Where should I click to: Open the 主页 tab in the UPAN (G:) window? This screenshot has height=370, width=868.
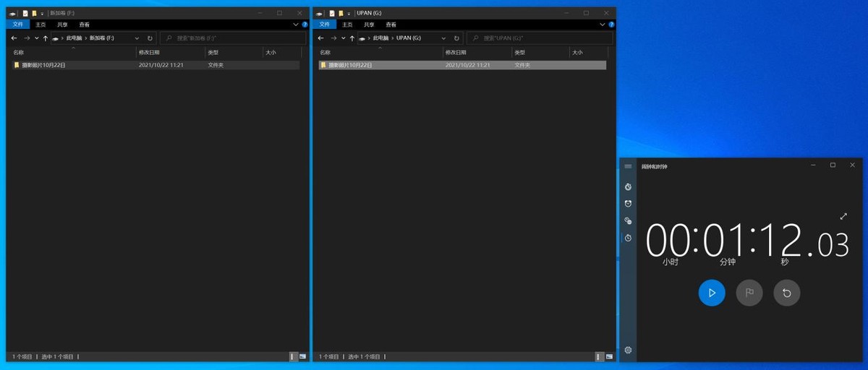point(347,25)
